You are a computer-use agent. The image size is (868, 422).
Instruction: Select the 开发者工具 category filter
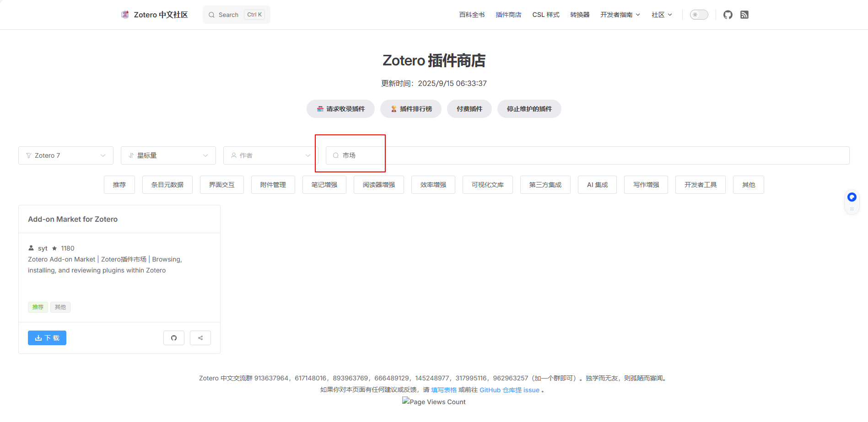701,185
